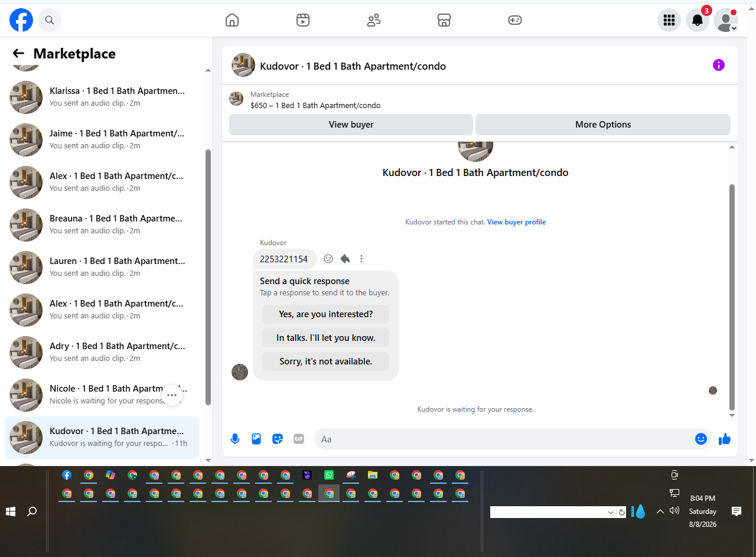The image size is (756, 557).
Task: Open Jaime's apartment conversation
Action: pyautogui.click(x=102, y=140)
